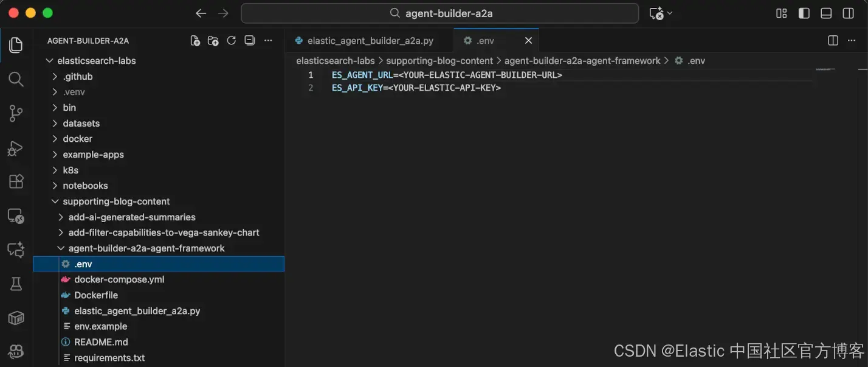Collapse the supporting-blog-content folder
The width and height of the screenshot is (868, 367).
coord(159,201)
